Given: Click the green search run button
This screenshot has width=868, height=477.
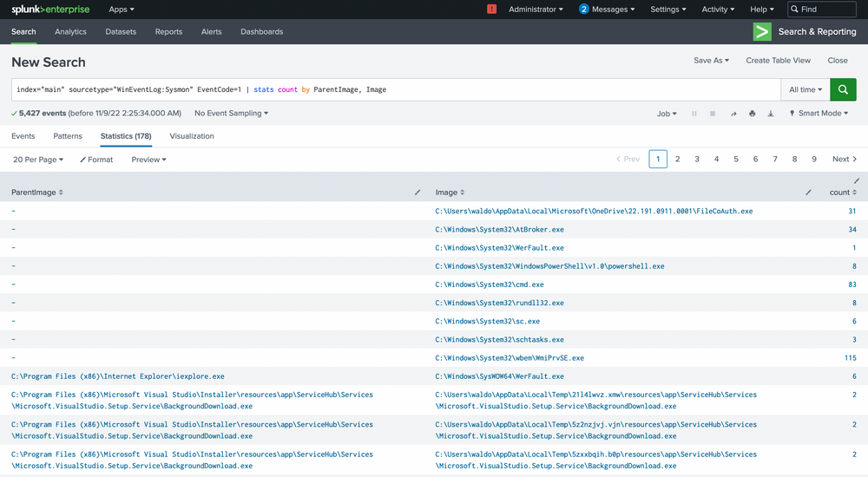Looking at the screenshot, I should [x=843, y=89].
